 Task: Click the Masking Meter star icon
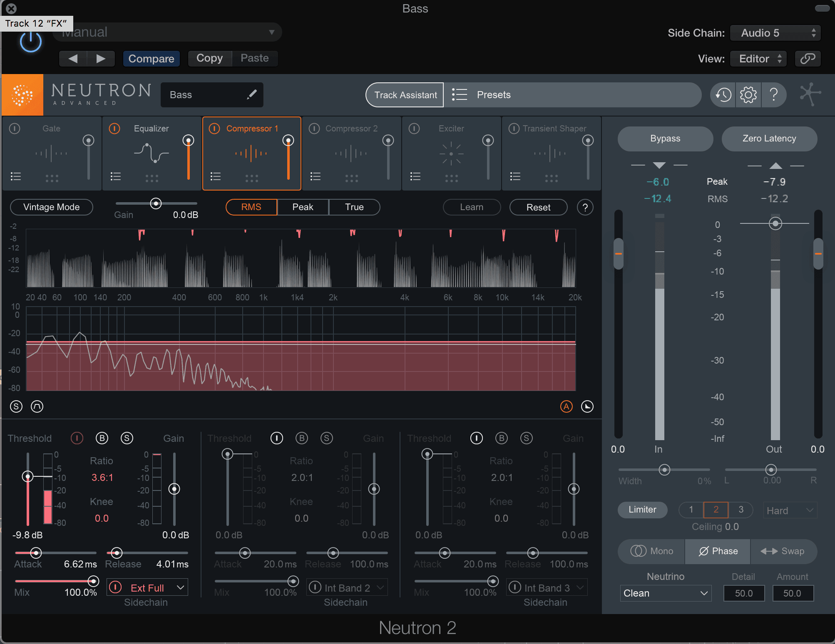click(x=810, y=94)
